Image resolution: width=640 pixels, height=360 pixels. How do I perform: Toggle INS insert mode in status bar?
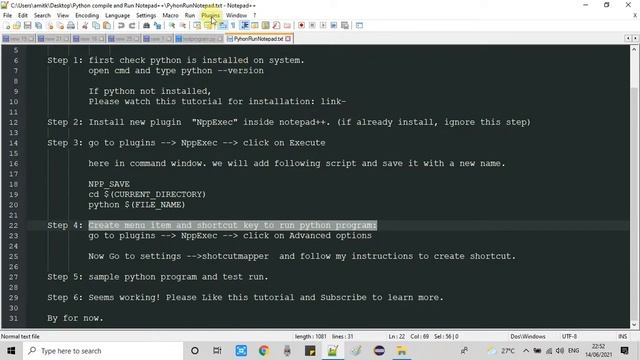[622, 336]
